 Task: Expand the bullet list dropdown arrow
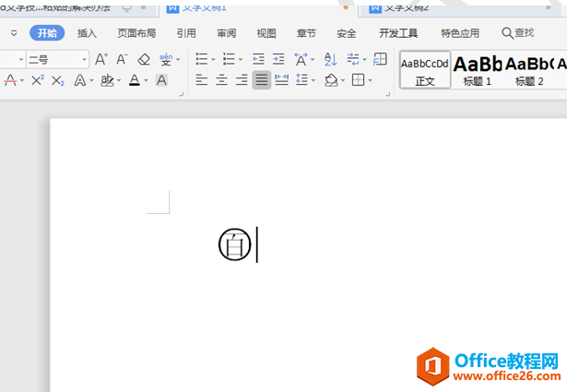(214, 59)
